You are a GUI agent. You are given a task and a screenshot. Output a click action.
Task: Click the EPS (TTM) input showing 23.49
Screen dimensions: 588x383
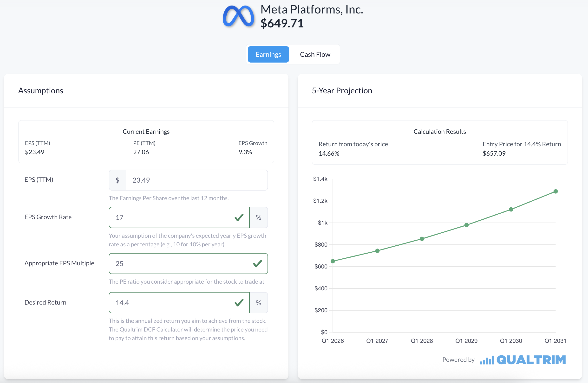pos(196,180)
